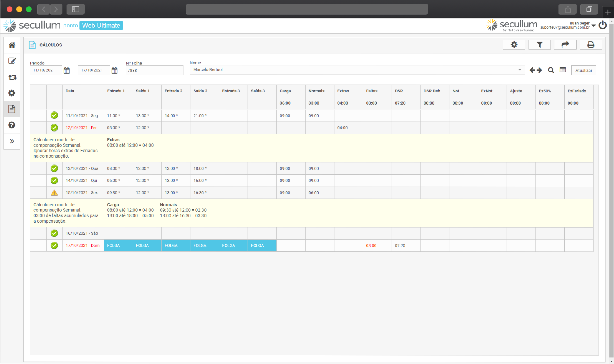The height and width of the screenshot is (364, 614).
Task: Click the Atualizar button
Action: pyautogui.click(x=584, y=70)
